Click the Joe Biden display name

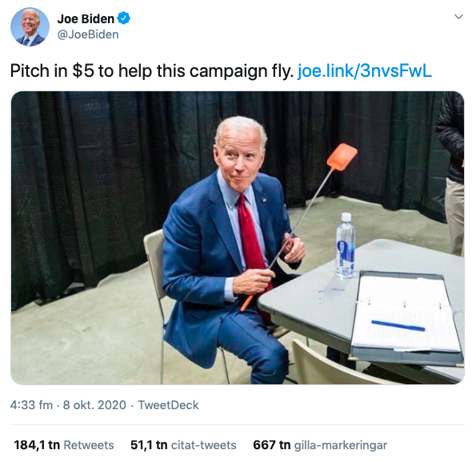pyautogui.click(x=86, y=19)
